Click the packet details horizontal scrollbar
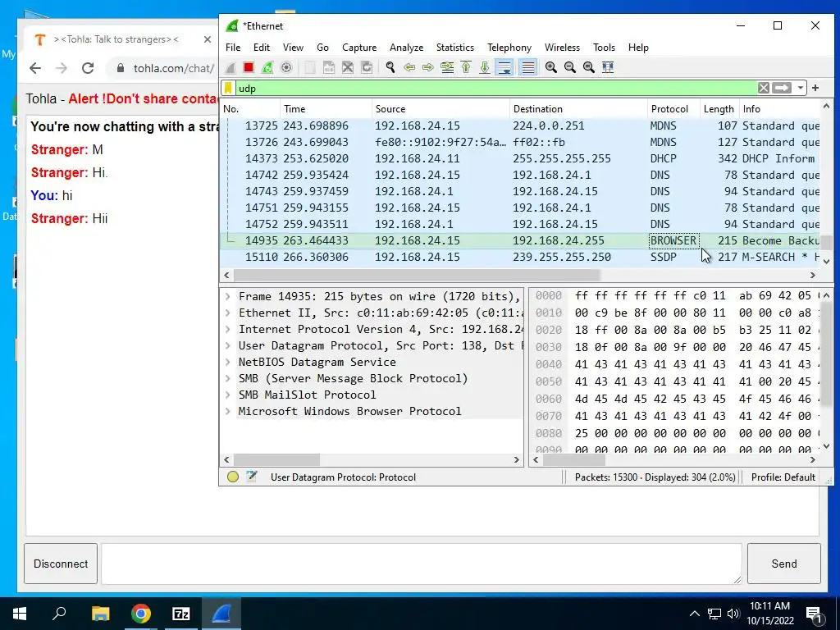The height and width of the screenshot is (630, 840). (x=276, y=459)
